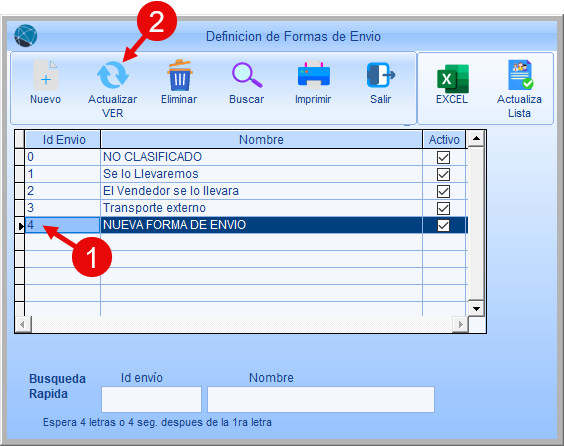Open the Buscar magnifier tool
Image resolution: width=564 pixels, height=446 pixels.
tap(247, 75)
